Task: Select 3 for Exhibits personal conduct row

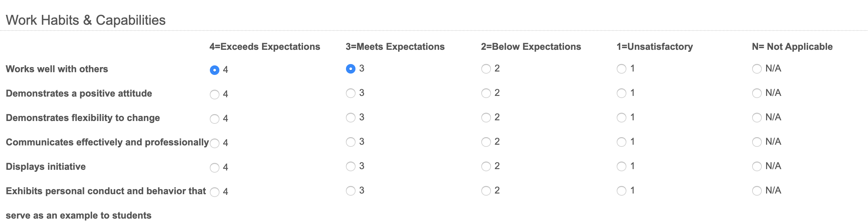Action: 351,191
